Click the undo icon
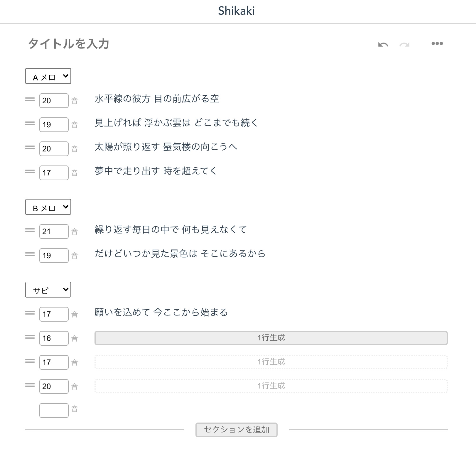Viewport: 476px width, 456px height. 384,43
